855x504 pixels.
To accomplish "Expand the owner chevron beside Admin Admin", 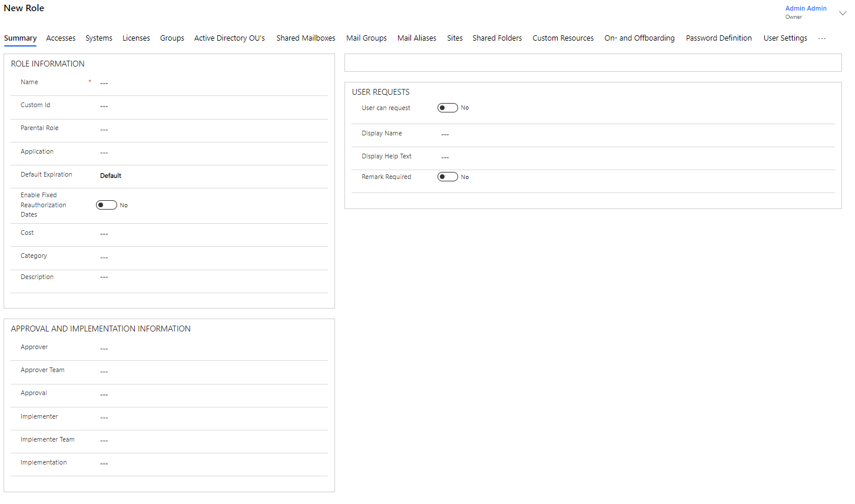I will tap(842, 13).
